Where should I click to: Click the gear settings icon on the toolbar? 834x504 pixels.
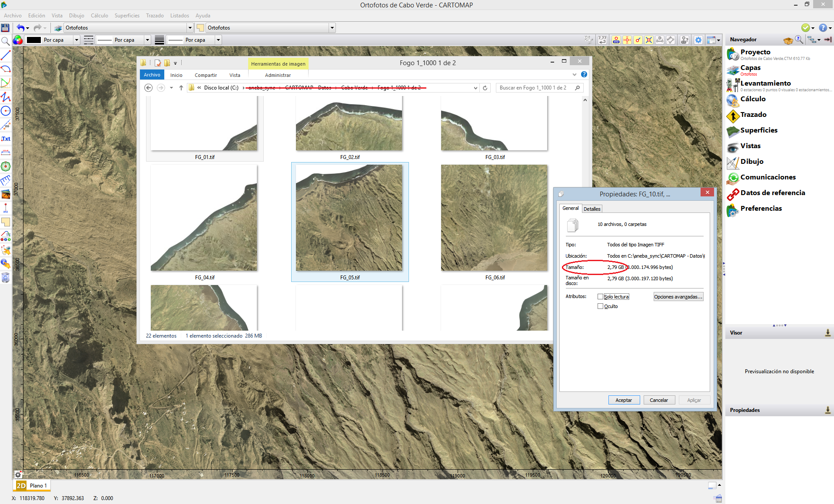coord(698,40)
